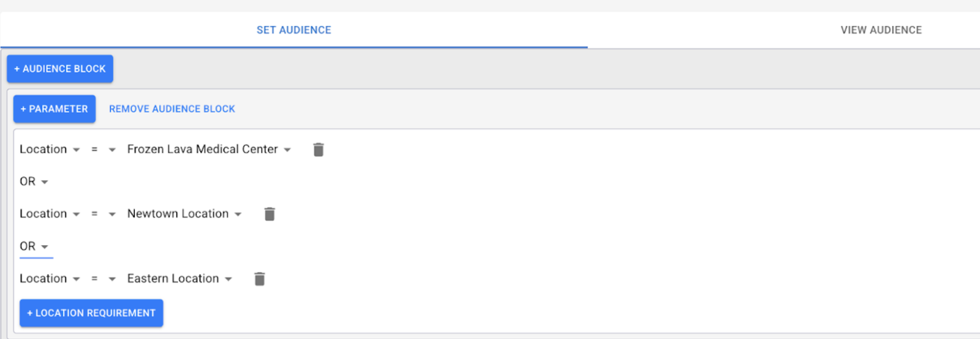Remove the Eastern Location parameter row

260,279
